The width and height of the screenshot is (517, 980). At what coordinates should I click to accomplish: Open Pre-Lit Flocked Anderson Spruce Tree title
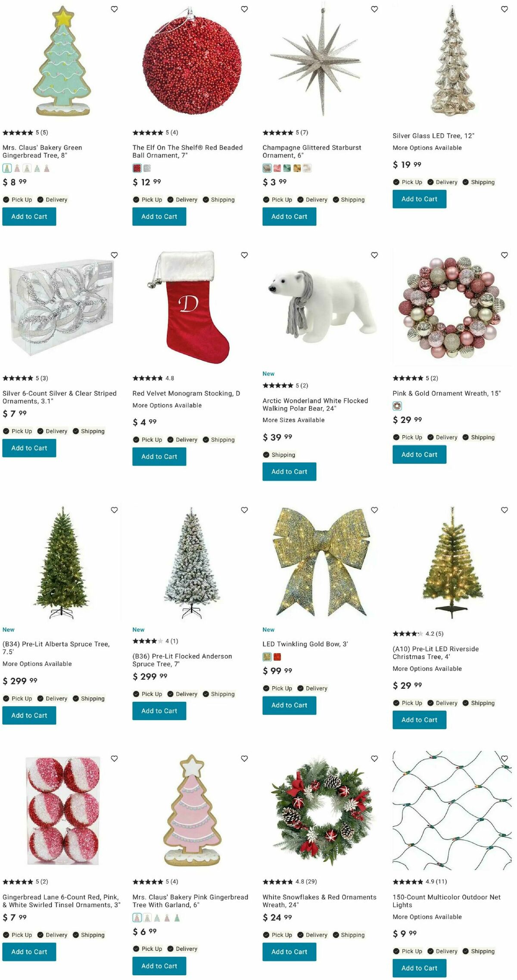click(x=182, y=660)
